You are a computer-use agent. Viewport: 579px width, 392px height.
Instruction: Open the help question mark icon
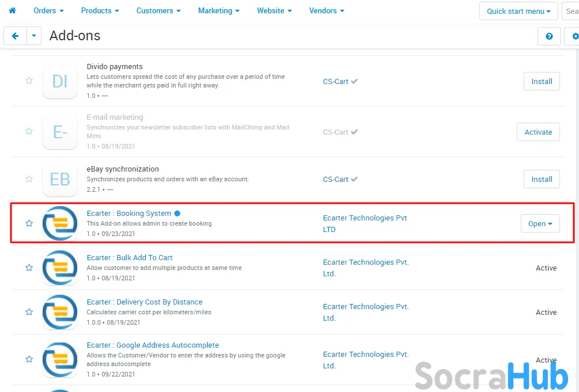[x=549, y=36]
